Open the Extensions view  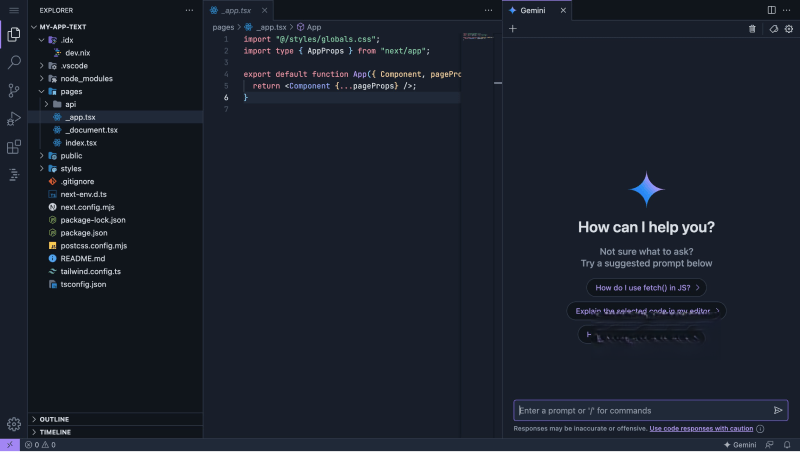pos(14,147)
